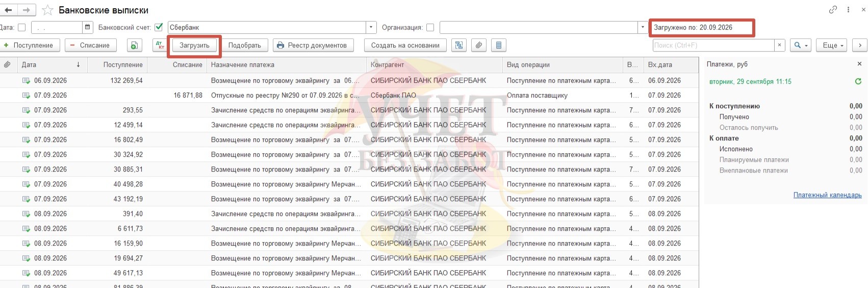Screen dimensions: 868x288
Task: Click document icon of row 293,55
Action: tap(26, 110)
